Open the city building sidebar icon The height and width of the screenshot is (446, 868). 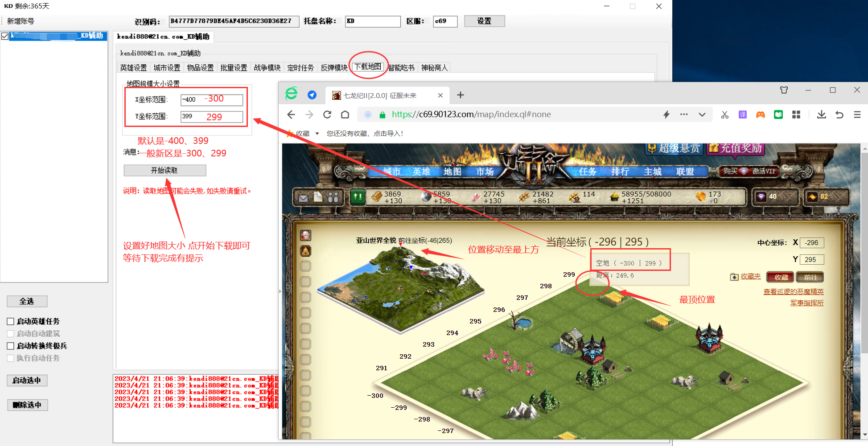click(x=306, y=251)
